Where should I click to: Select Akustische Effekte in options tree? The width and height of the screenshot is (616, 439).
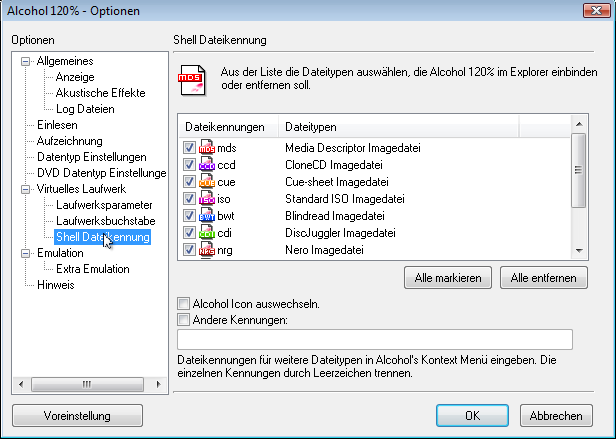[x=101, y=93]
